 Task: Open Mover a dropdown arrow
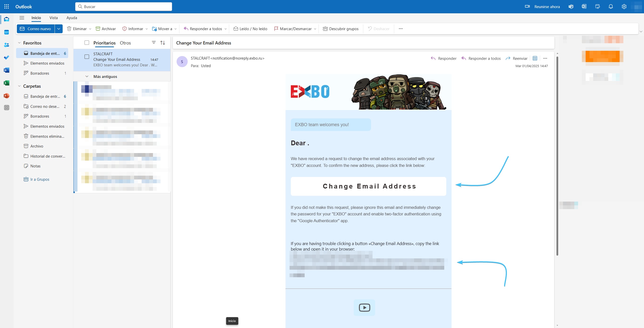click(176, 29)
